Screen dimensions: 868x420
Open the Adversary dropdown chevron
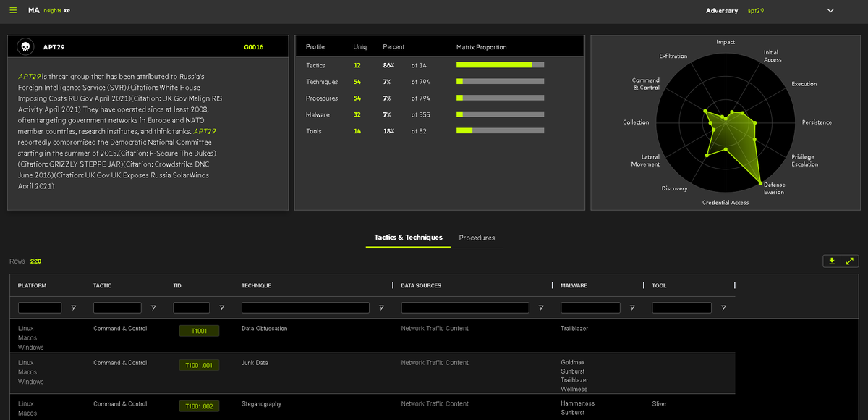click(830, 11)
